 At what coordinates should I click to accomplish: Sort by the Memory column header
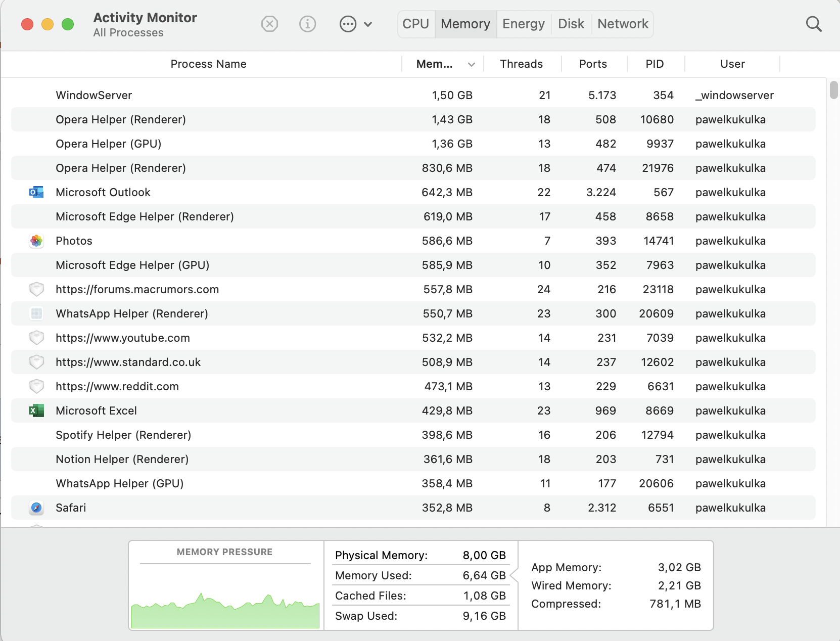(434, 64)
